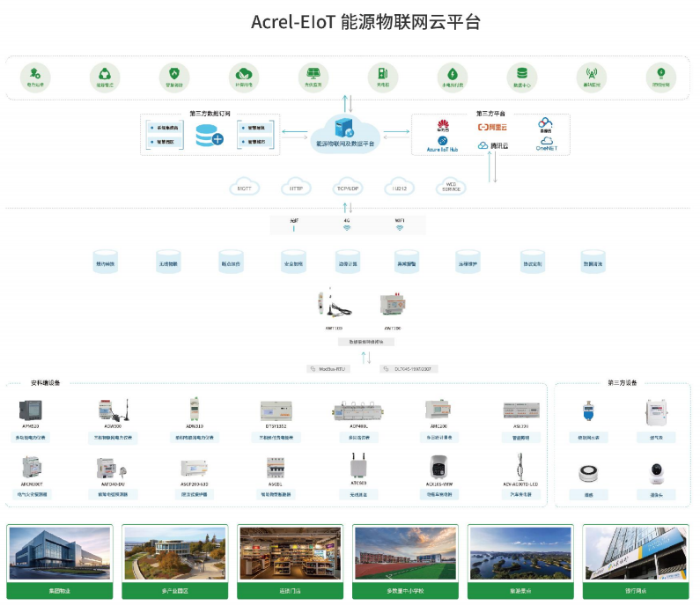Click the WiFi signal icon
Screen dimensions: 700x606
pos(399,227)
